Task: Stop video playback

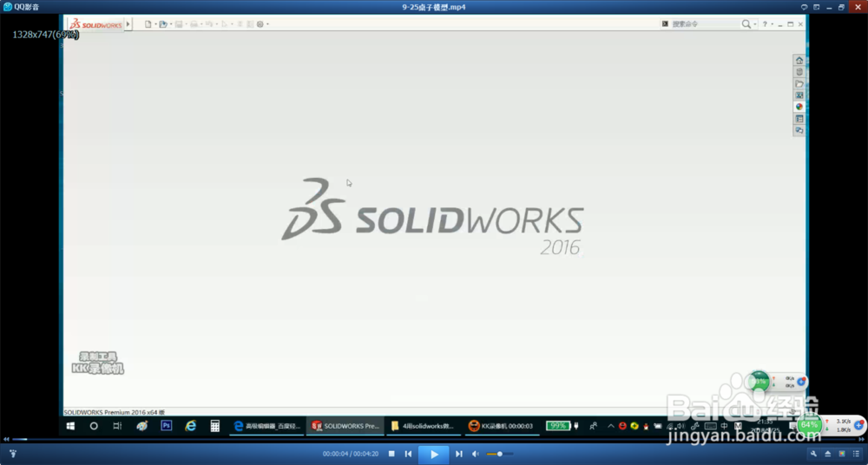Action: pyautogui.click(x=391, y=454)
